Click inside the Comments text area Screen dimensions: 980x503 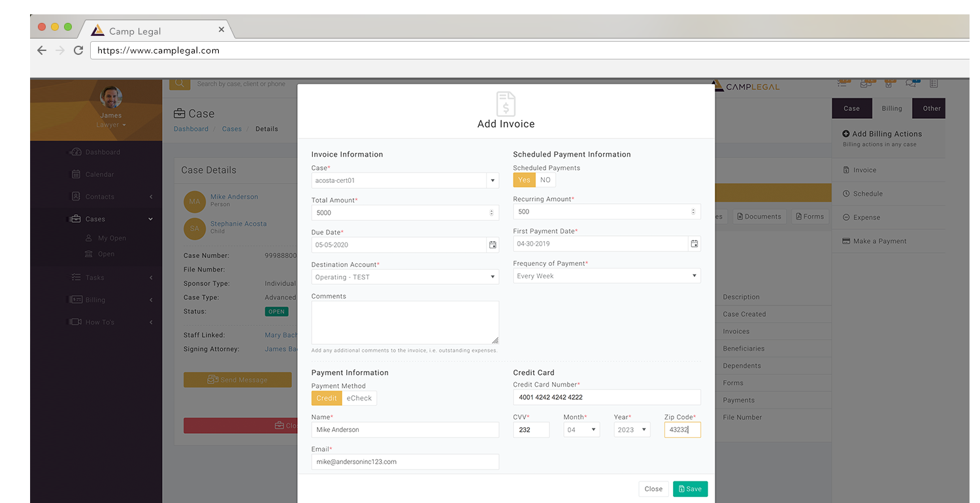point(404,322)
